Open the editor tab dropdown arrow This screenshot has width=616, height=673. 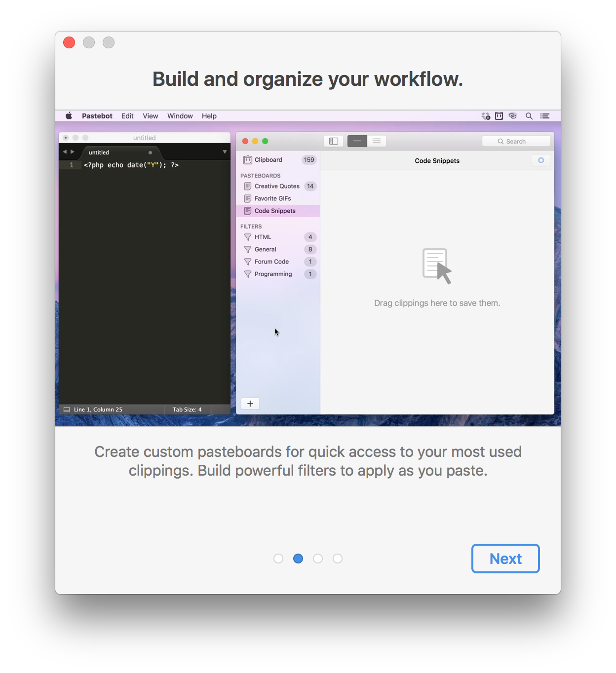pyautogui.click(x=225, y=152)
